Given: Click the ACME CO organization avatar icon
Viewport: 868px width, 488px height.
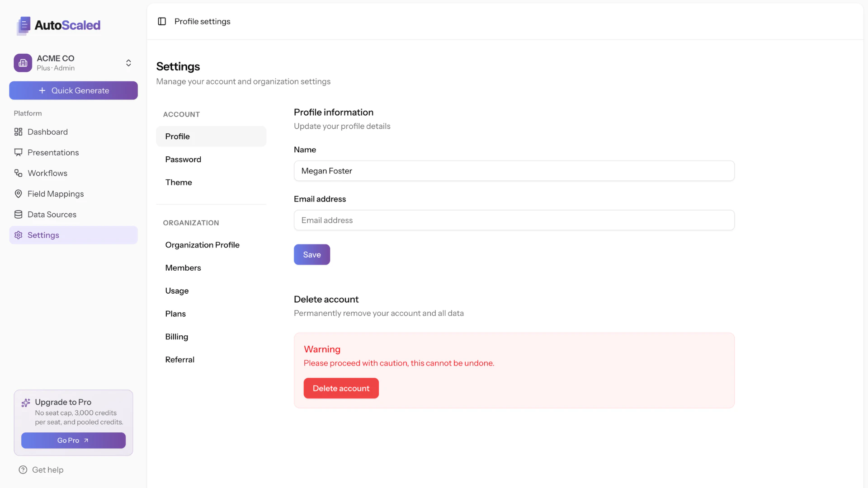Looking at the screenshot, I should pyautogui.click(x=23, y=63).
